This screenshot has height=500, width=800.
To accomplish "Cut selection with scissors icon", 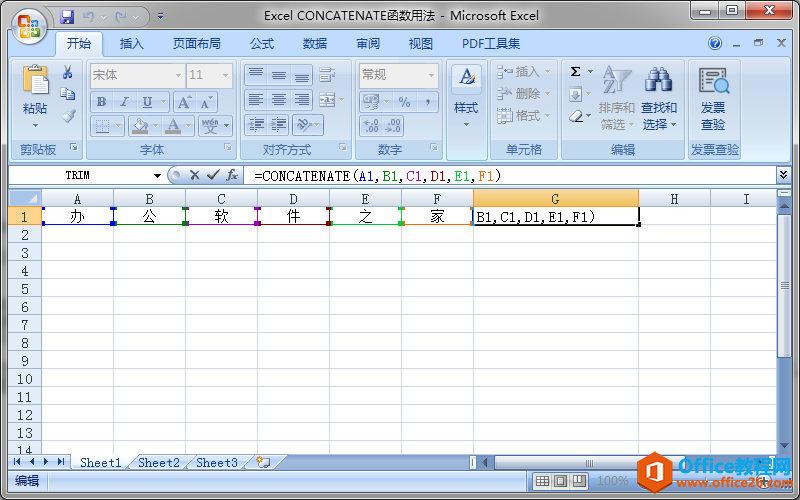I will [x=67, y=72].
